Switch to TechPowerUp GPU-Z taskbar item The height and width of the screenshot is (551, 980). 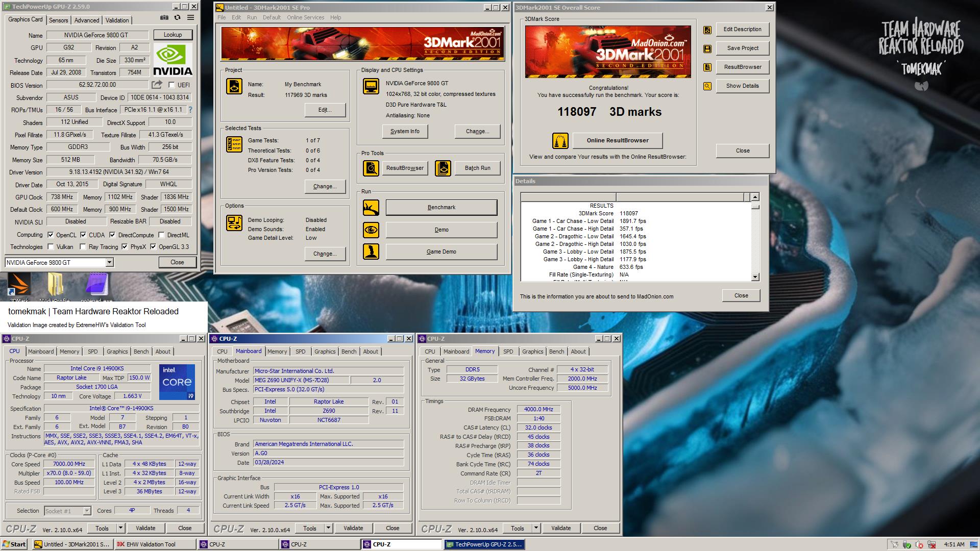(x=484, y=544)
